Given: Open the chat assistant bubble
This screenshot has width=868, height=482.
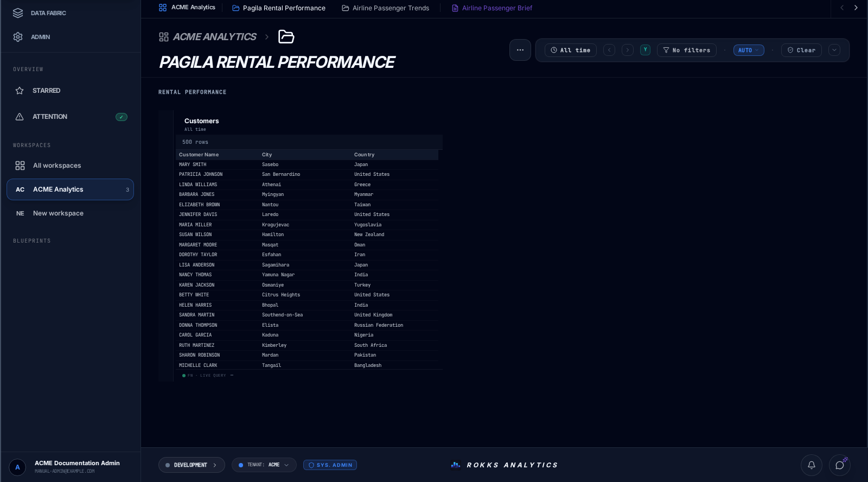Looking at the screenshot, I should pos(840,465).
